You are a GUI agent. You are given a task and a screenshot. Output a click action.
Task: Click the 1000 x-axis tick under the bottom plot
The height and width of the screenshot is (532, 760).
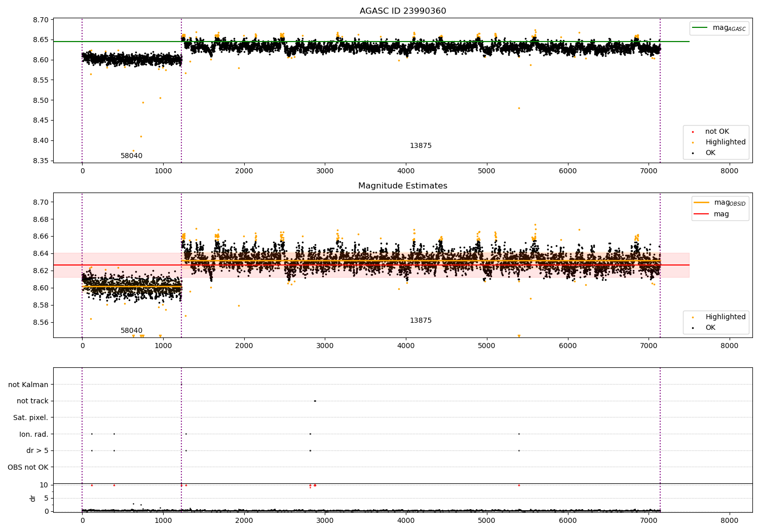click(163, 521)
